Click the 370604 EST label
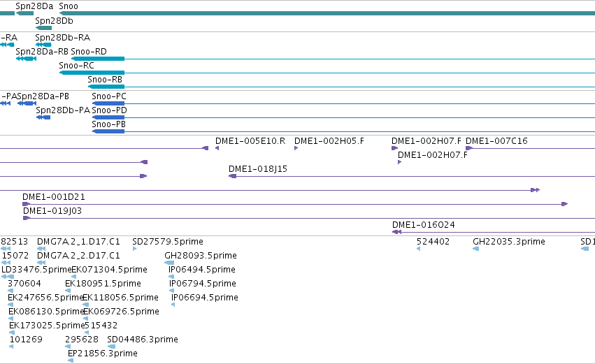Image resolution: width=595 pixels, height=364 pixels. 24,284
